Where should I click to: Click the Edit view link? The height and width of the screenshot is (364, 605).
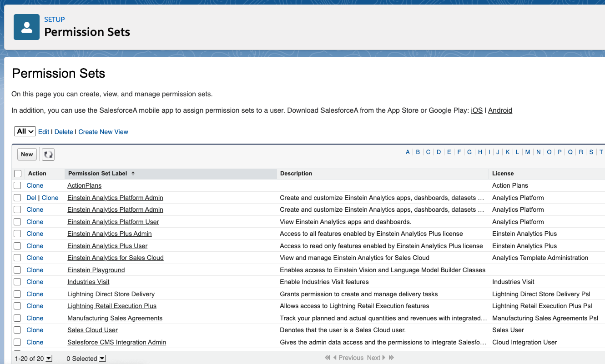[44, 132]
